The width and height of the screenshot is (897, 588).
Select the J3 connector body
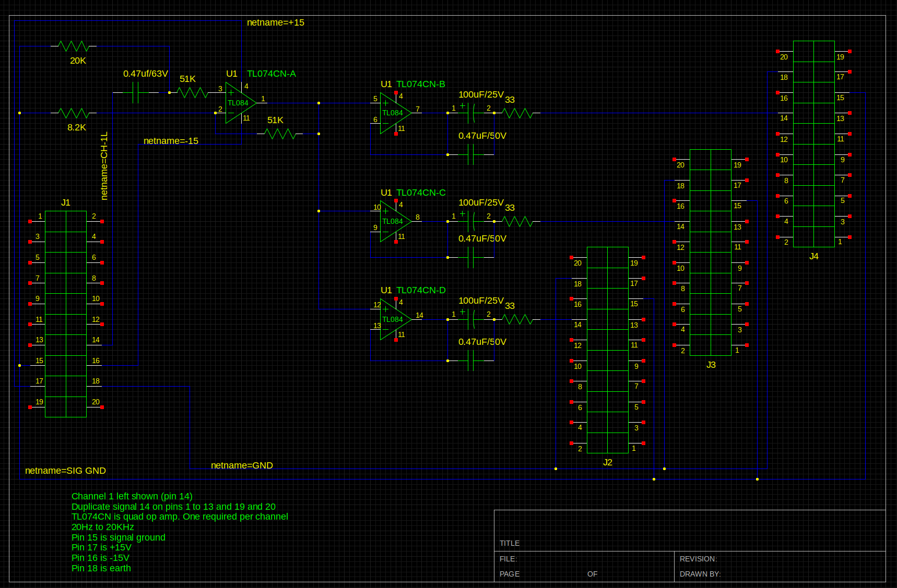(x=711, y=253)
